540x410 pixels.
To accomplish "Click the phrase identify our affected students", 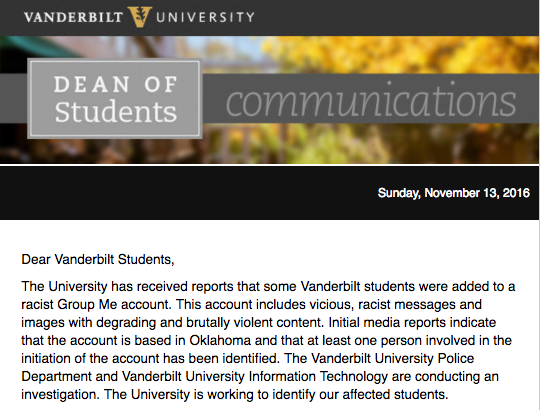I will point(360,395).
